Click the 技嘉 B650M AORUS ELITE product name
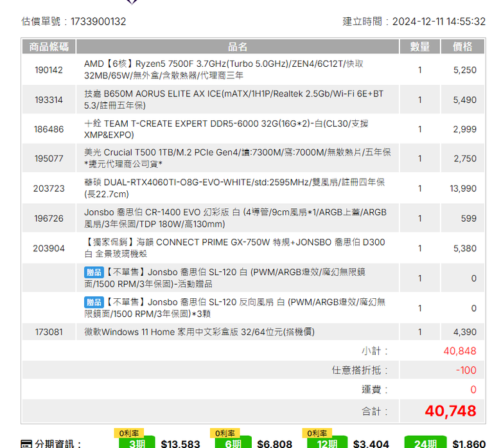Viewport: 501px width, 448px height. click(x=234, y=100)
